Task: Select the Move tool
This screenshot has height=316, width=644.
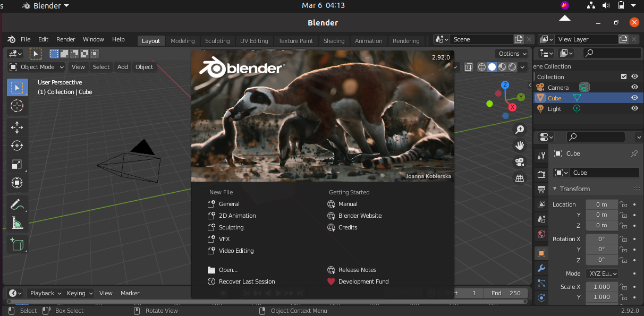Action: point(17,127)
